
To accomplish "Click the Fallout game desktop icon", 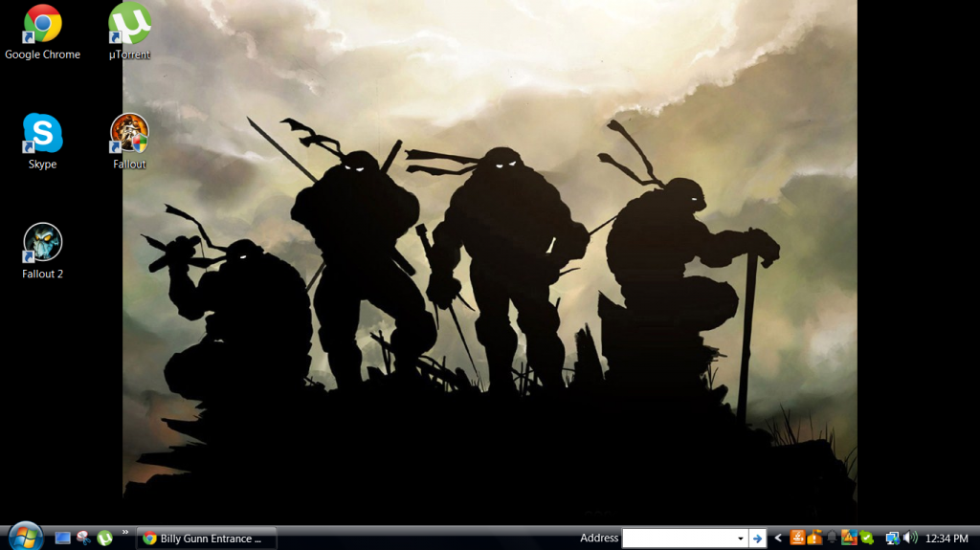I will click(x=129, y=135).
